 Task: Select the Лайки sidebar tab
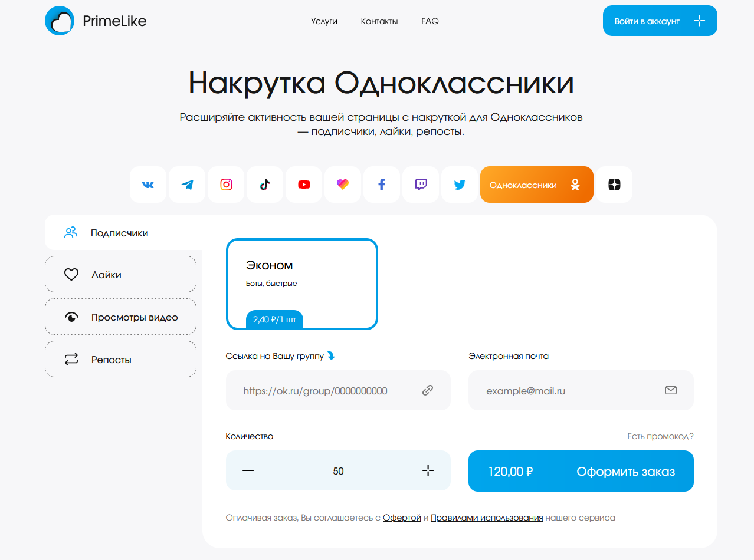pyautogui.click(x=120, y=275)
